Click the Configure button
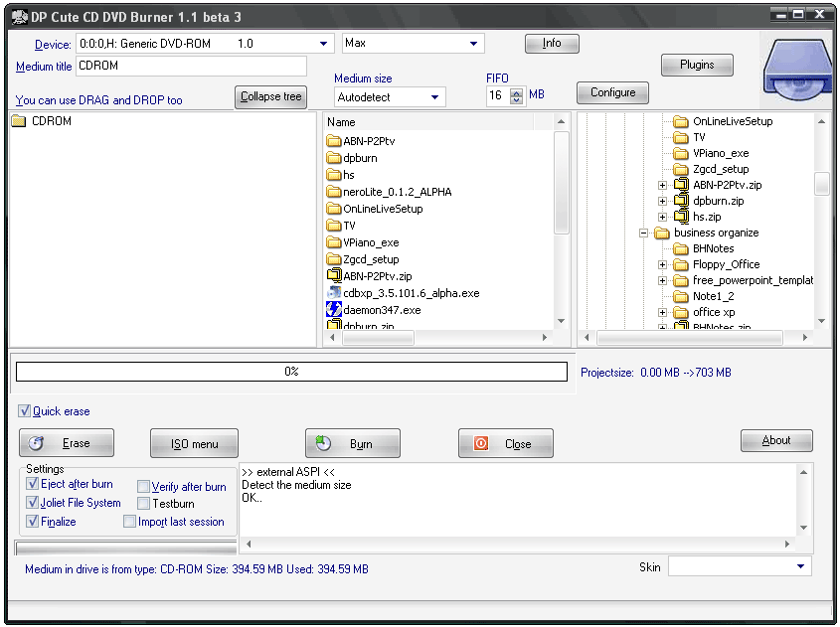This screenshot has width=840, height=627. [612, 92]
